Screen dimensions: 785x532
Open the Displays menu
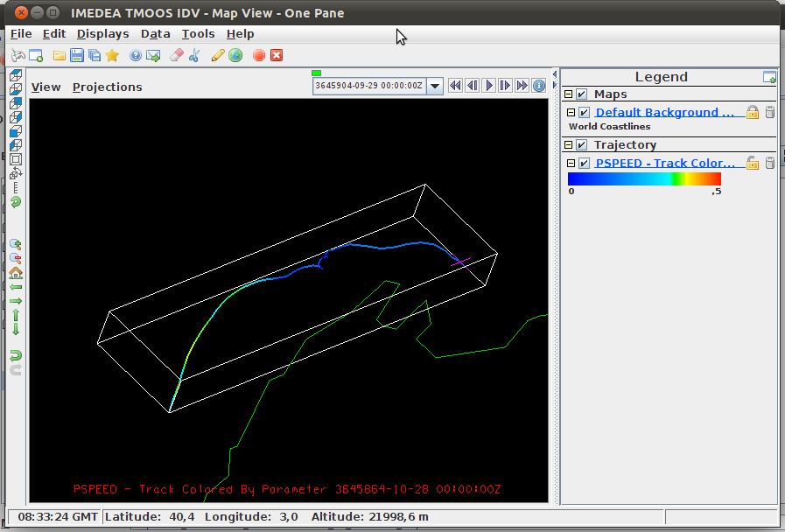(102, 34)
